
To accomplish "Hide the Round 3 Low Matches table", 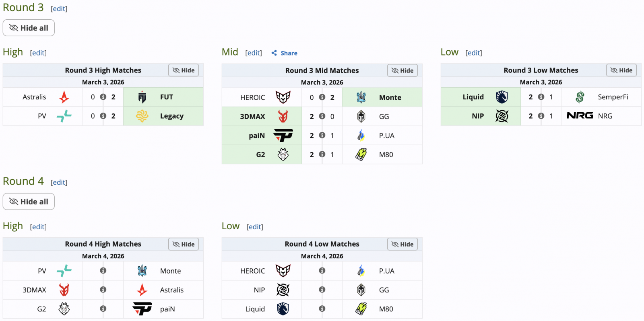I will (x=621, y=70).
